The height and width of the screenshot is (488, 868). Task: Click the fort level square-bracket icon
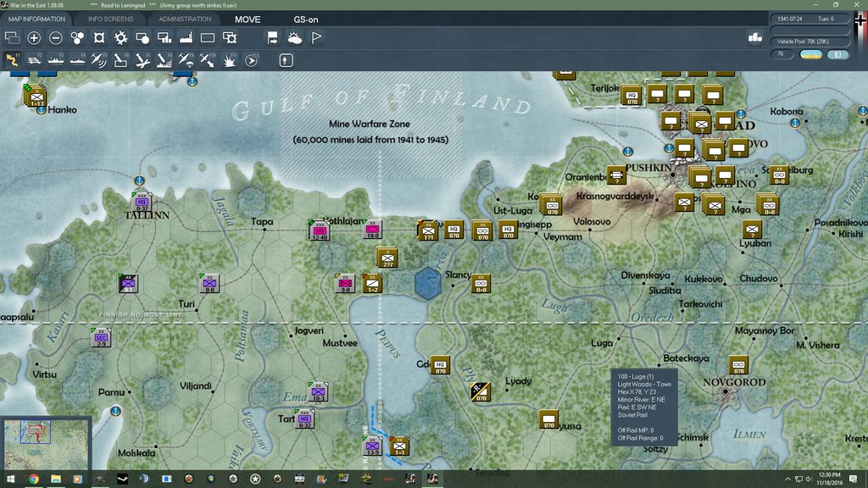(x=99, y=37)
